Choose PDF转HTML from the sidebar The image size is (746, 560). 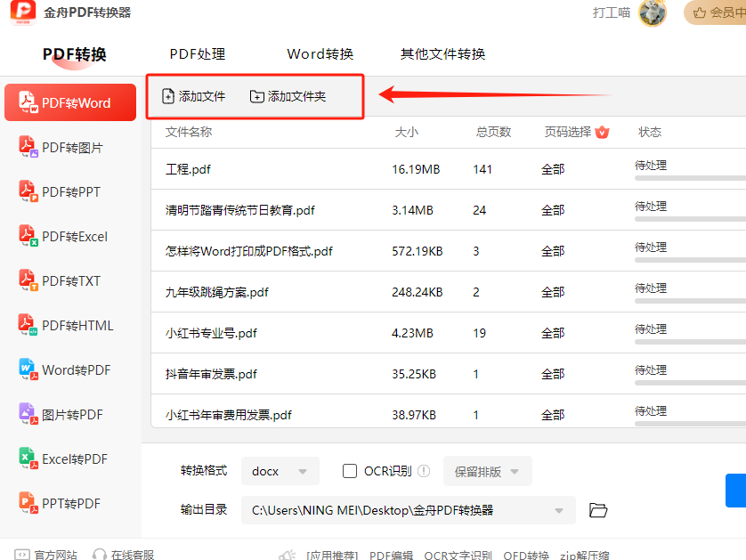coord(70,326)
